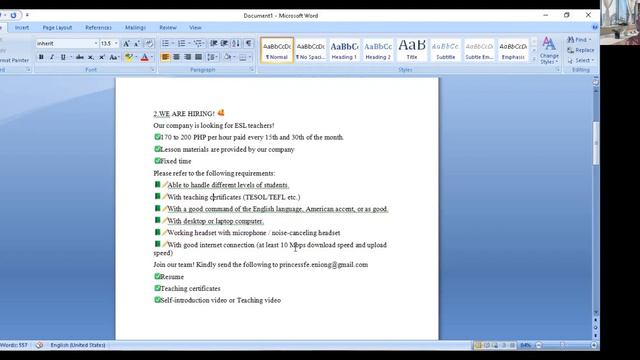Apply the Heading 1 style

click(x=344, y=50)
